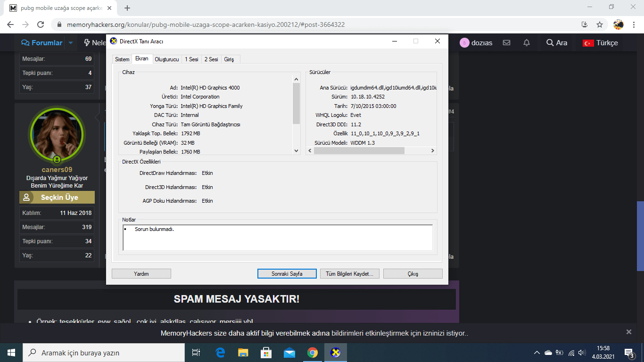Click Sonraki Sayfa button
The image size is (644, 362).
click(x=287, y=273)
